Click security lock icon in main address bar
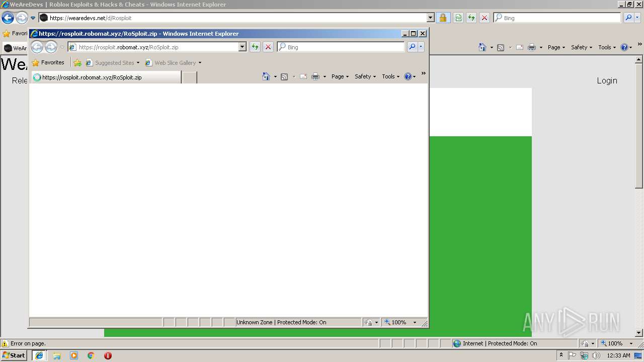644x362 pixels. pyautogui.click(x=443, y=18)
